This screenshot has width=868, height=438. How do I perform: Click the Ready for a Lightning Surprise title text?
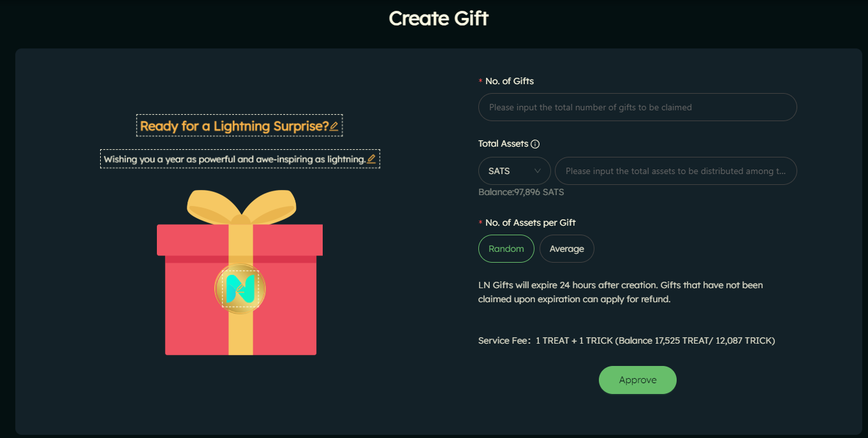pyautogui.click(x=234, y=126)
